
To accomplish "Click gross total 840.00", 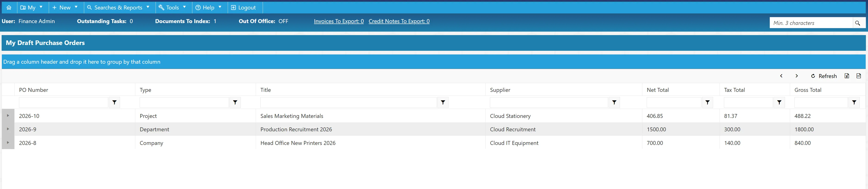I will pos(803,143).
